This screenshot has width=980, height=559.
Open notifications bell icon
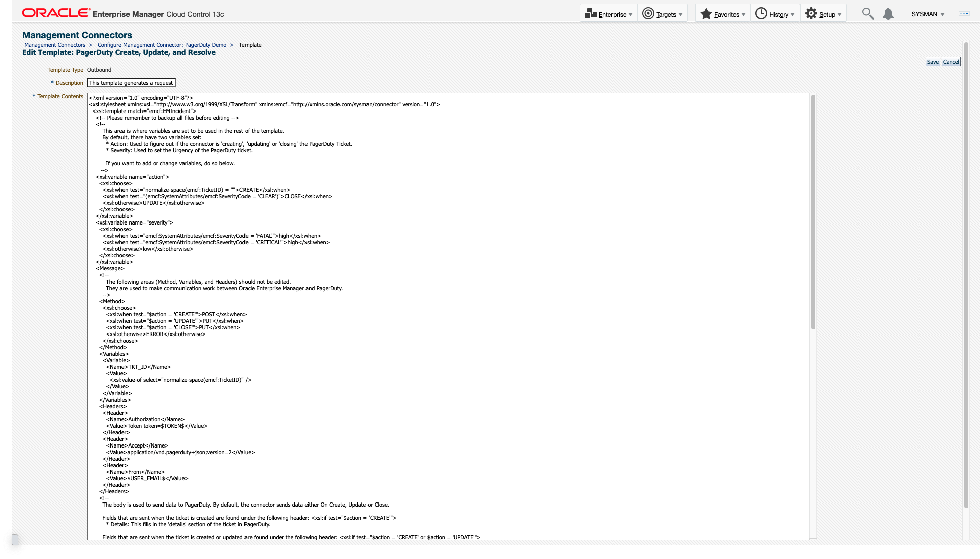(x=888, y=14)
